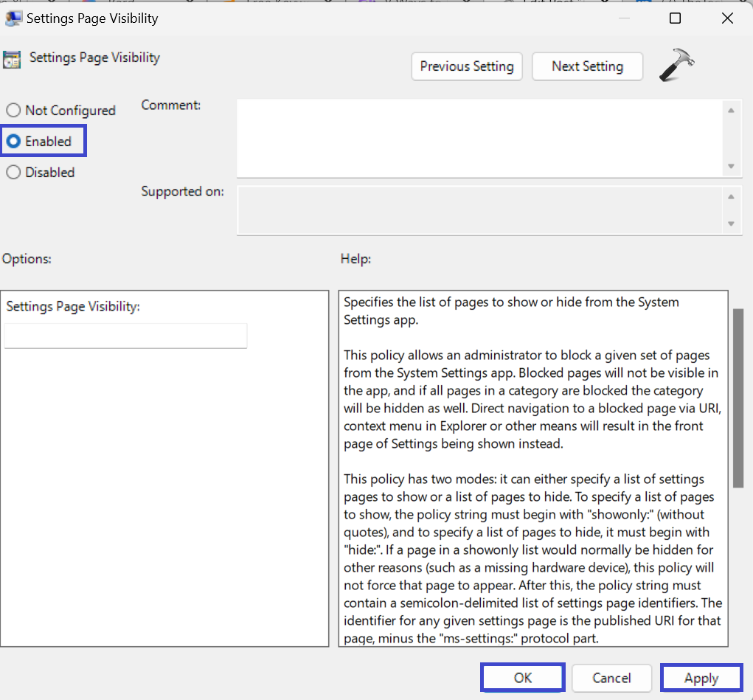Choose the Disabled radio option

pos(13,173)
